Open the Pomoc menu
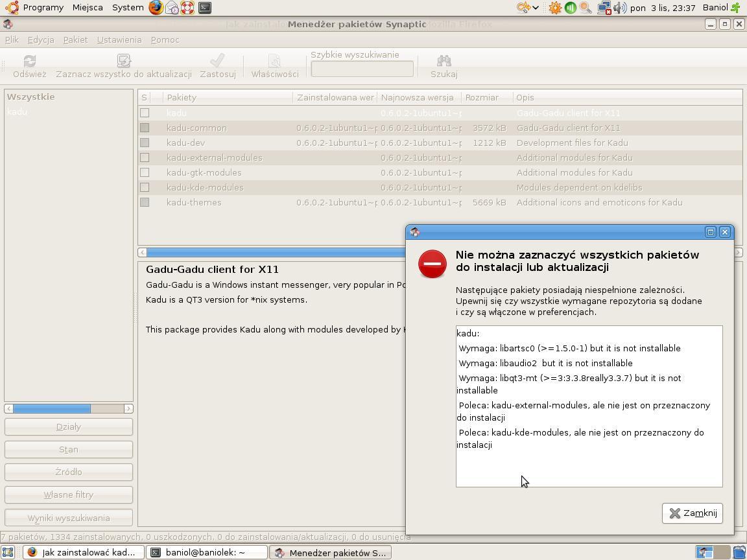Image resolution: width=747 pixels, height=560 pixels. pos(165,40)
